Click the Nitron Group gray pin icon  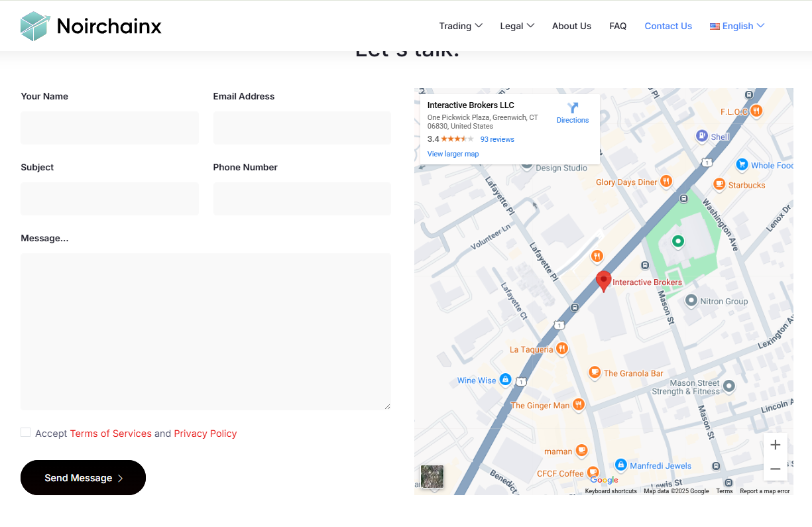[x=691, y=301]
